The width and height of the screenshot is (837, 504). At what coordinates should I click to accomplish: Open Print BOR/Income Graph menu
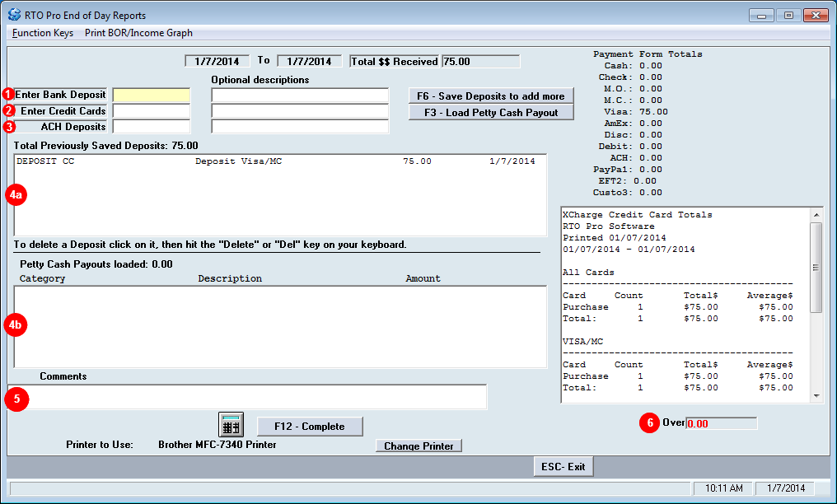click(138, 33)
